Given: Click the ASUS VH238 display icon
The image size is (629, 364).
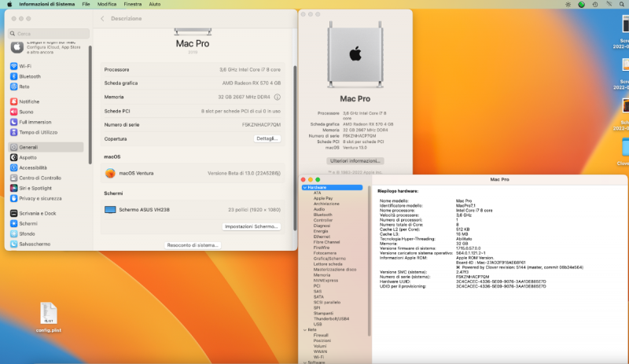Looking at the screenshot, I should pos(110,210).
